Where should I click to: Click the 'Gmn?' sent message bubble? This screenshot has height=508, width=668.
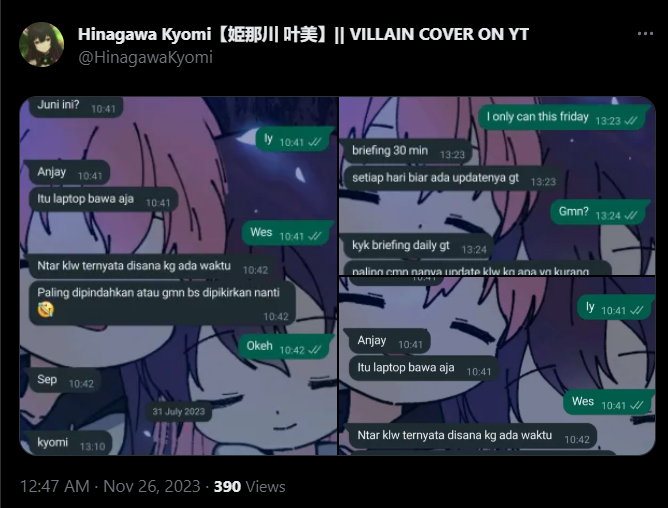(600, 212)
